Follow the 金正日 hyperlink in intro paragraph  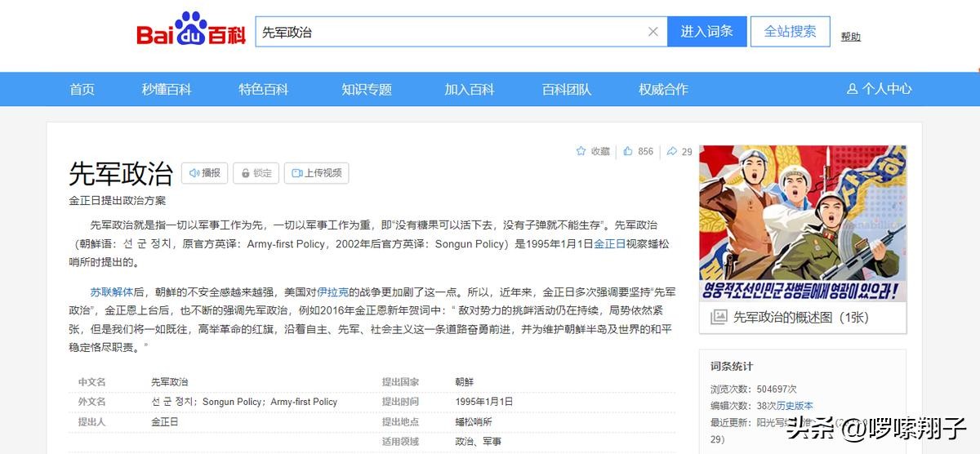(x=609, y=243)
